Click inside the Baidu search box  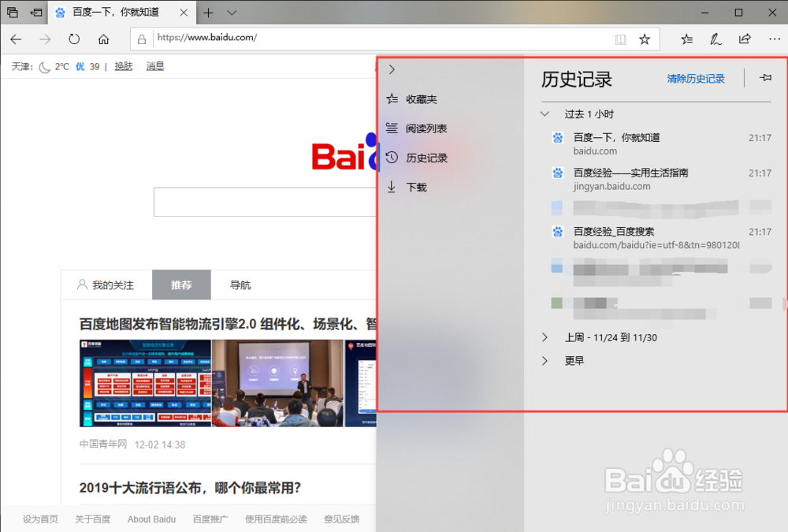tap(265, 202)
